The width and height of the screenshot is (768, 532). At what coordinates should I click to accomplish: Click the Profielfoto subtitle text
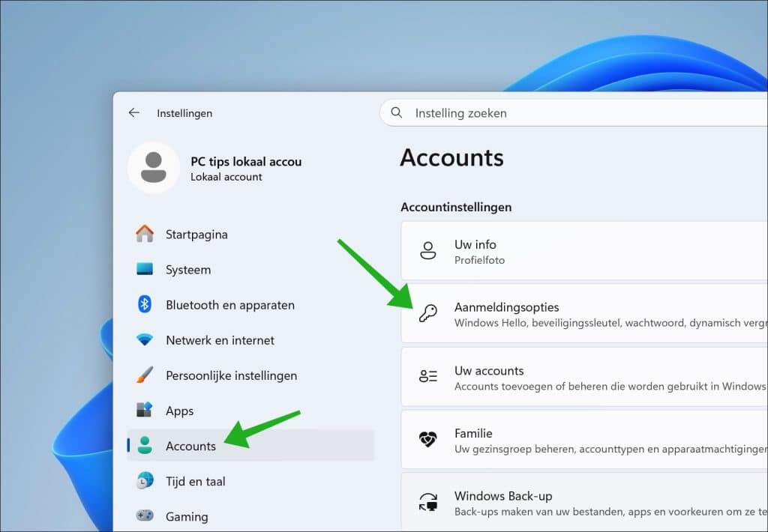pyautogui.click(x=479, y=260)
